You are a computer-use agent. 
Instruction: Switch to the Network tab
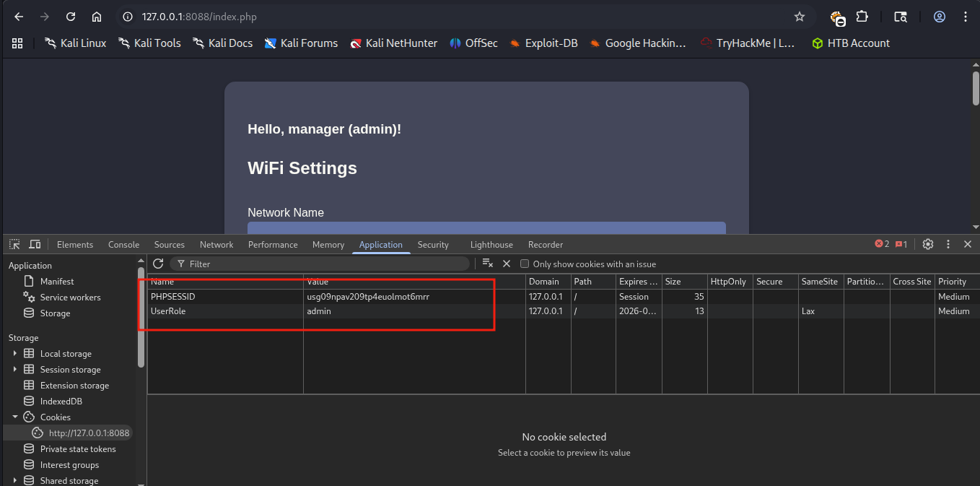tap(216, 245)
